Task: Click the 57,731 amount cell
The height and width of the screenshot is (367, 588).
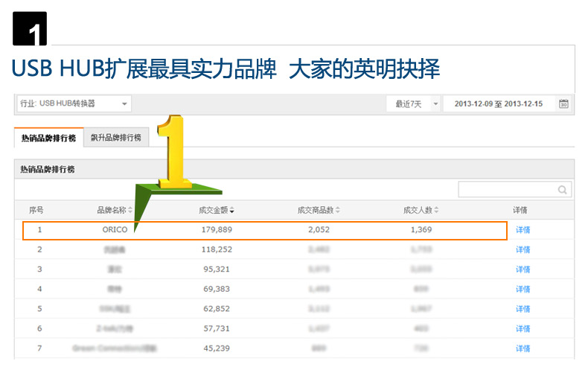Action: tap(217, 329)
